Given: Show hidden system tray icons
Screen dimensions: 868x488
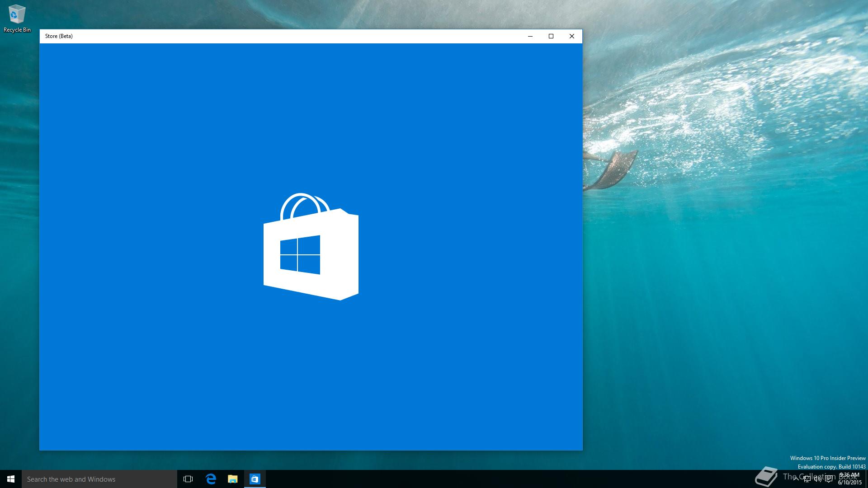Looking at the screenshot, I should (796, 479).
